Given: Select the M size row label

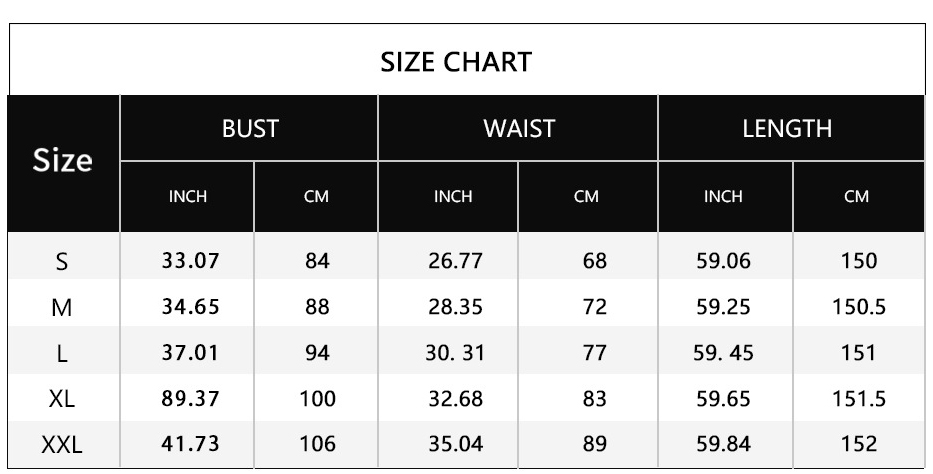Looking at the screenshot, I should click(62, 308).
